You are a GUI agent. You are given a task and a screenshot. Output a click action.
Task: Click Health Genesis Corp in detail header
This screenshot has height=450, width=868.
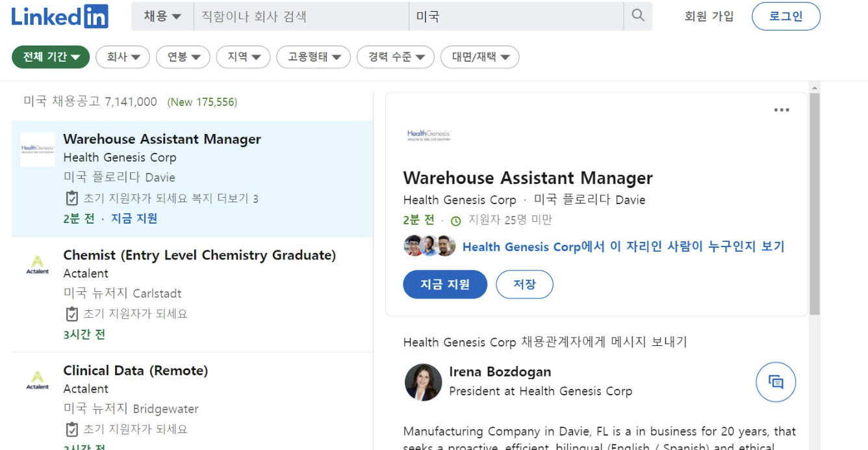click(x=459, y=200)
